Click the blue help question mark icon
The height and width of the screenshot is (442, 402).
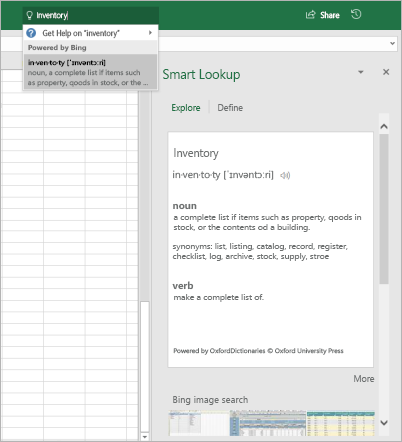tap(31, 33)
